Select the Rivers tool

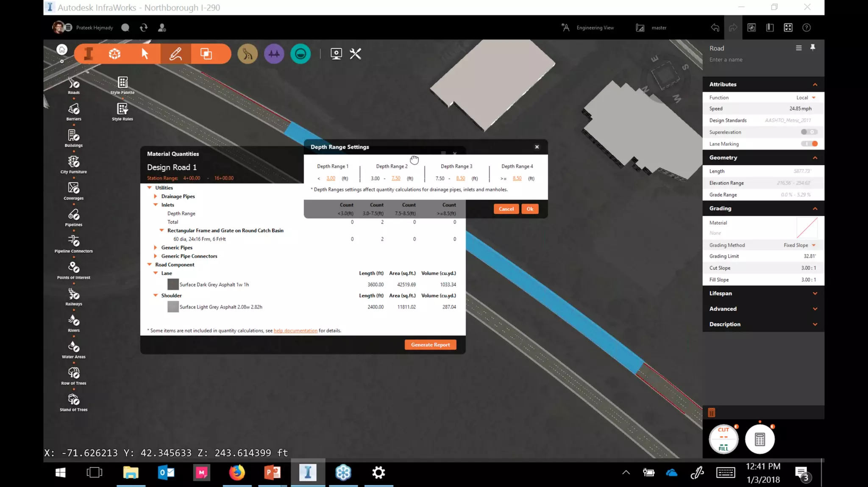coord(74,323)
